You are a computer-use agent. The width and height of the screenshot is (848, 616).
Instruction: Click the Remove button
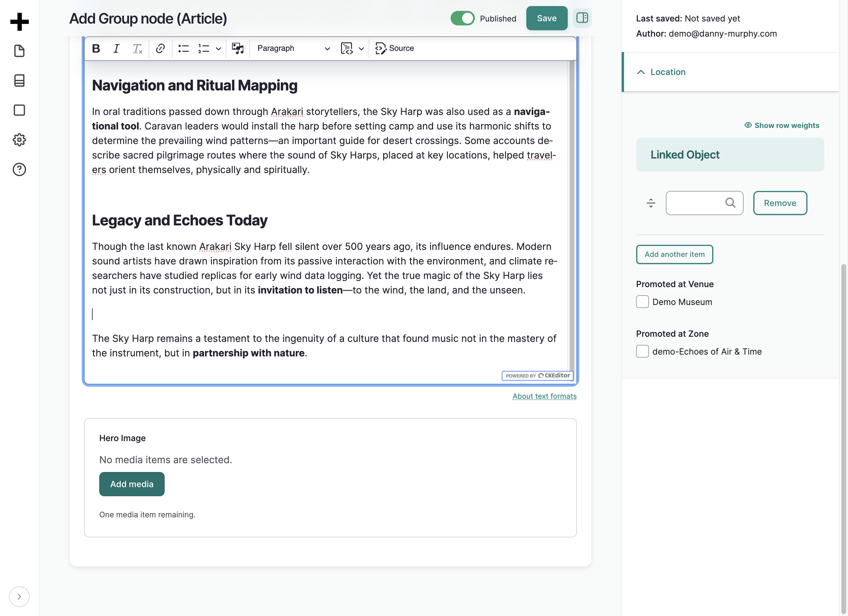(x=780, y=203)
